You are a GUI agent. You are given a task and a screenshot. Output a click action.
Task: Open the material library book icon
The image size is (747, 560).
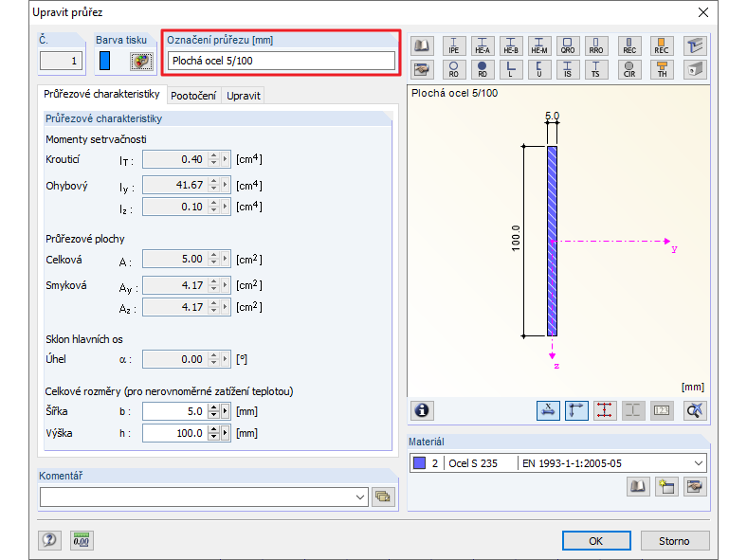coord(638,486)
